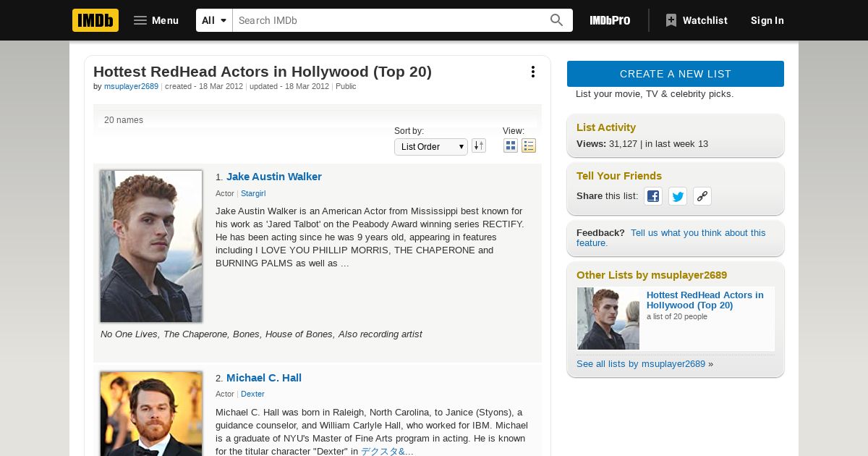The height and width of the screenshot is (456, 868).
Task: Click the note text beginning No One Lives
Action: click(x=261, y=334)
